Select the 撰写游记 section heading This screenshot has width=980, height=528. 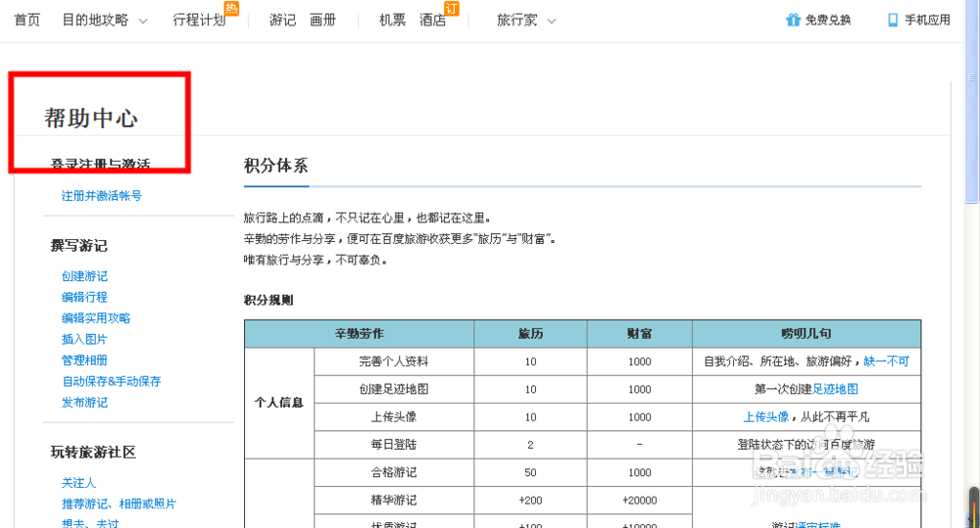[x=78, y=246]
